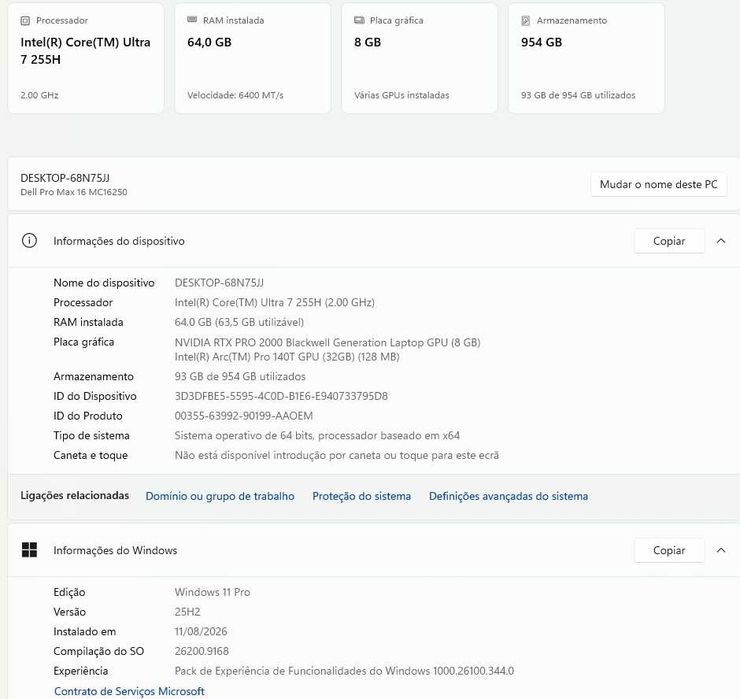Click the Compilação do SO label
Image resolution: width=740 pixels, height=699 pixels.
point(99,651)
